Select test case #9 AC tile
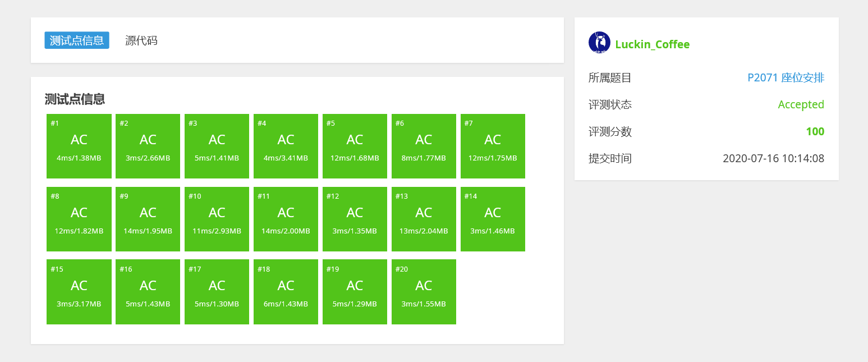Viewport: 868px width, 362px height. 148,219
